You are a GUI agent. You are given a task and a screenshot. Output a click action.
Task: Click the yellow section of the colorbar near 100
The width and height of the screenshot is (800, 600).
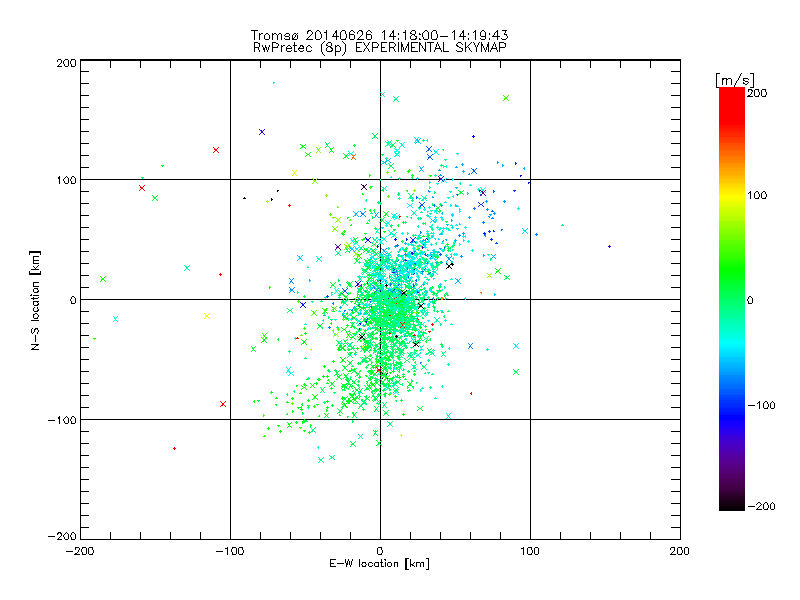pyautogui.click(x=732, y=195)
